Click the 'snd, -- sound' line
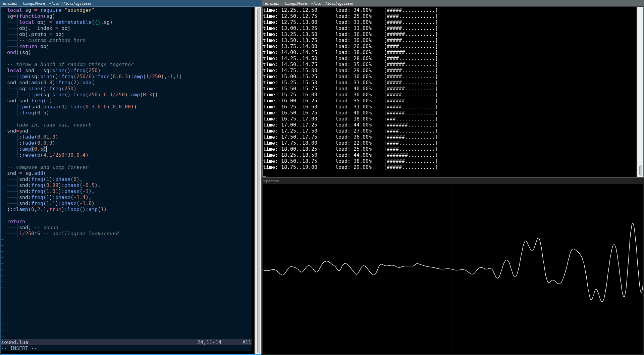Viewport: 644px width, 355px height. tap(39, 227)
